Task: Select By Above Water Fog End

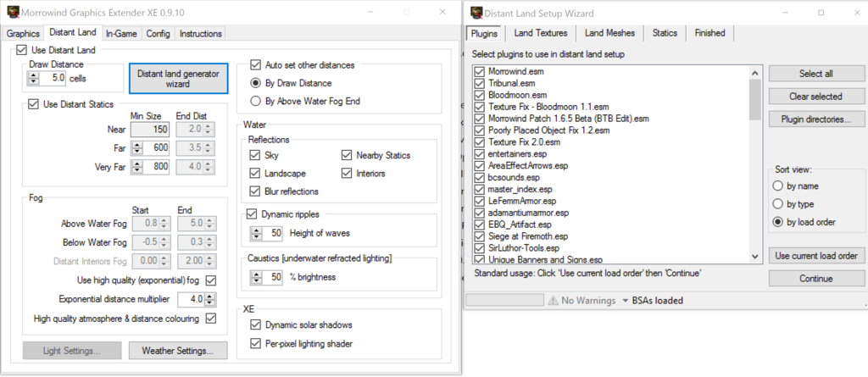Action: click(256, 101)
